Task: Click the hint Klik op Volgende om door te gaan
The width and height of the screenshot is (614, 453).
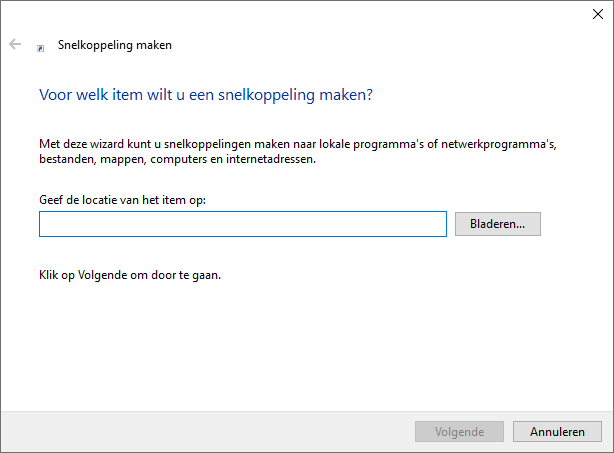Action: coord(130,275)
